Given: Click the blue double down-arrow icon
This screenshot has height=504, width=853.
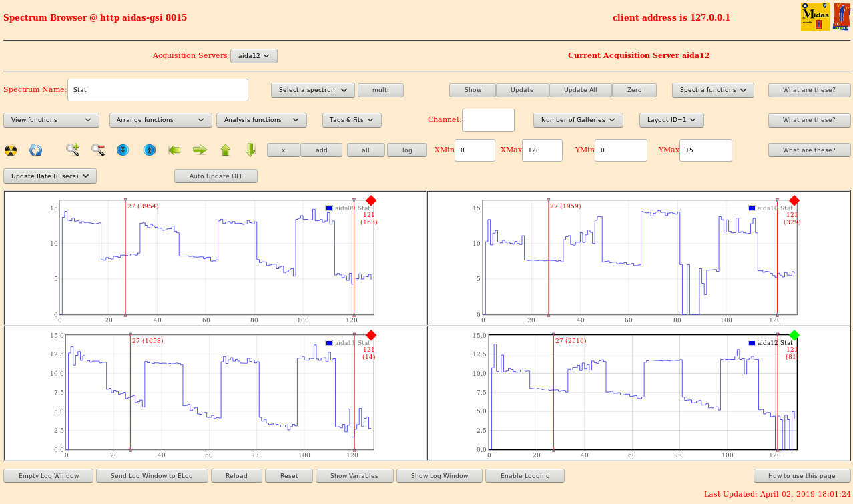Looking at the screenshot, I should (123, 150).
